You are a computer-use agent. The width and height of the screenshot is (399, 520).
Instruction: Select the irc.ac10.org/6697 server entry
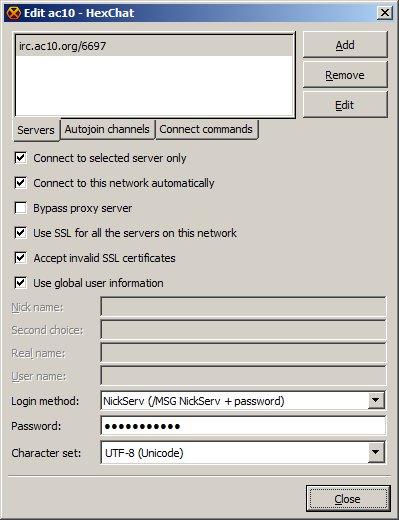pyautogui.click(x=154, y=46)
